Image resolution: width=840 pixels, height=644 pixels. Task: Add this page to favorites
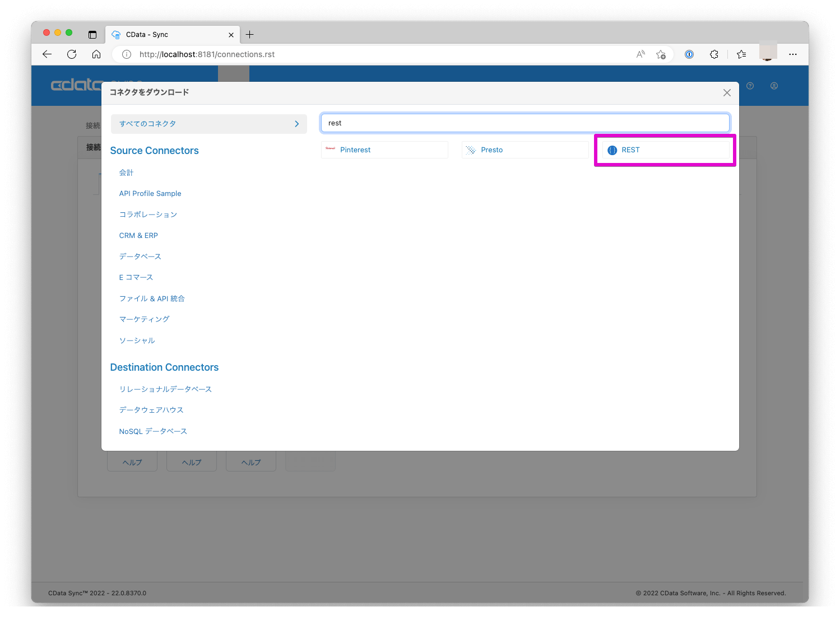[x=661, y=54]
